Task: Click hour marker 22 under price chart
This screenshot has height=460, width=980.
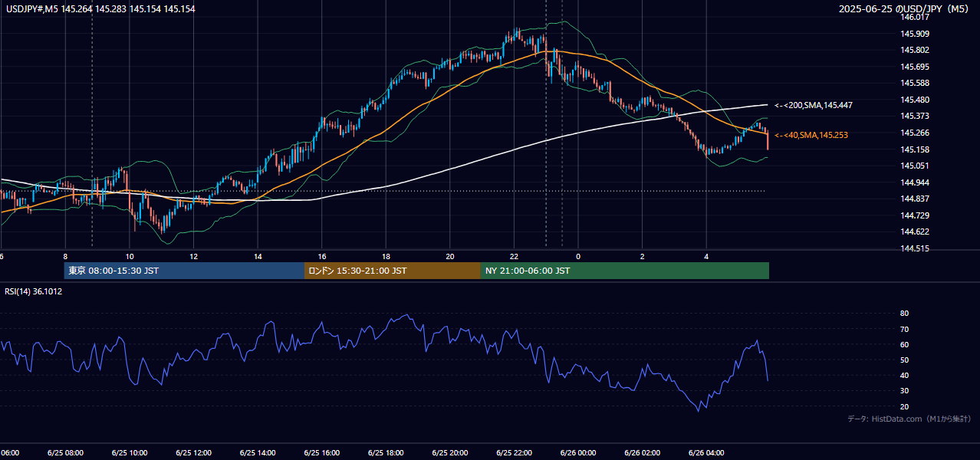Action: pos(515,256)
